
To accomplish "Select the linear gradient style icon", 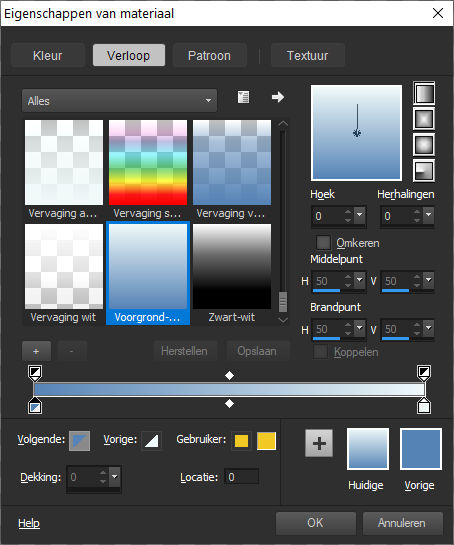I will [x=424, y=93].
